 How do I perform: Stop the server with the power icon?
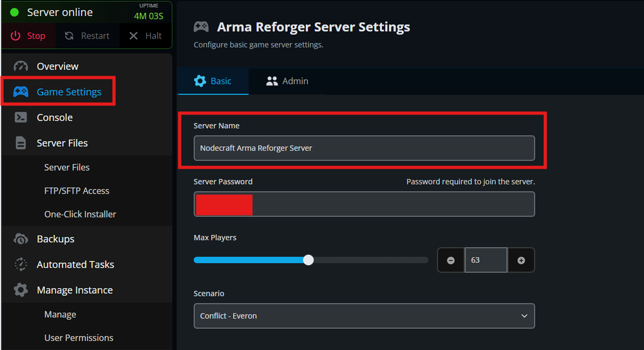[15, 35]
